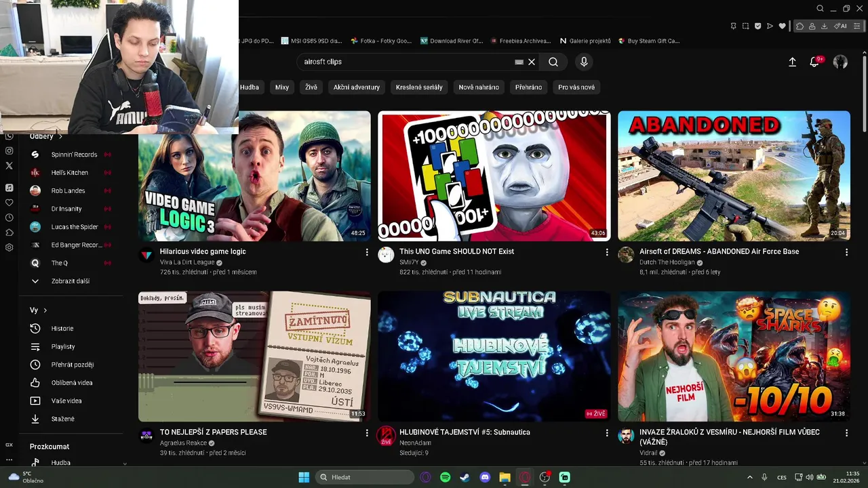The image size is (868, 488).
Task: Click the send/flow arrow icon
Action: (x=770, y=26)
